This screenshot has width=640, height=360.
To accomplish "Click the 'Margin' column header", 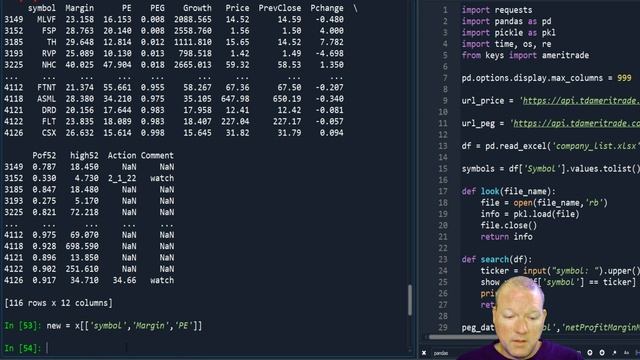I will pyautogui.click(x=79, y=8).
